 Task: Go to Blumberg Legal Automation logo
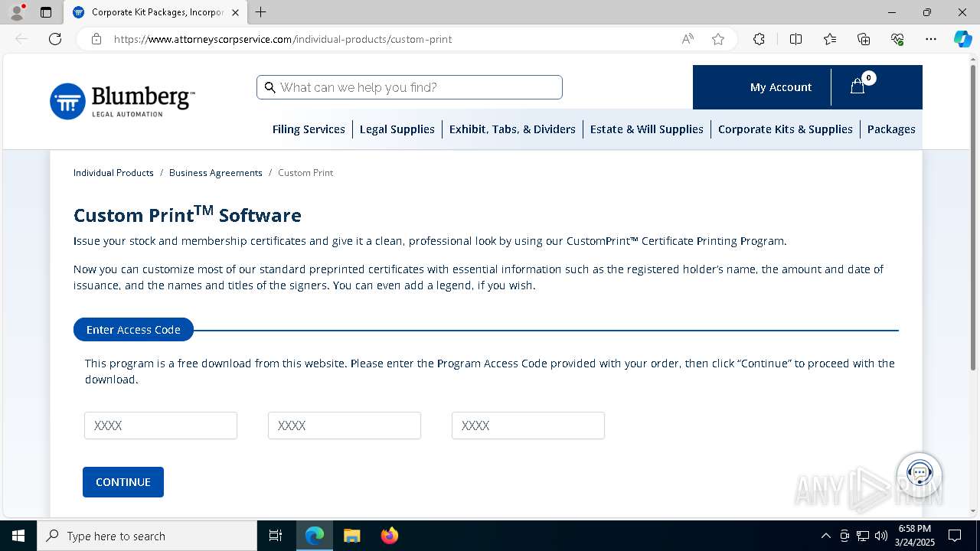click(122, 101)
